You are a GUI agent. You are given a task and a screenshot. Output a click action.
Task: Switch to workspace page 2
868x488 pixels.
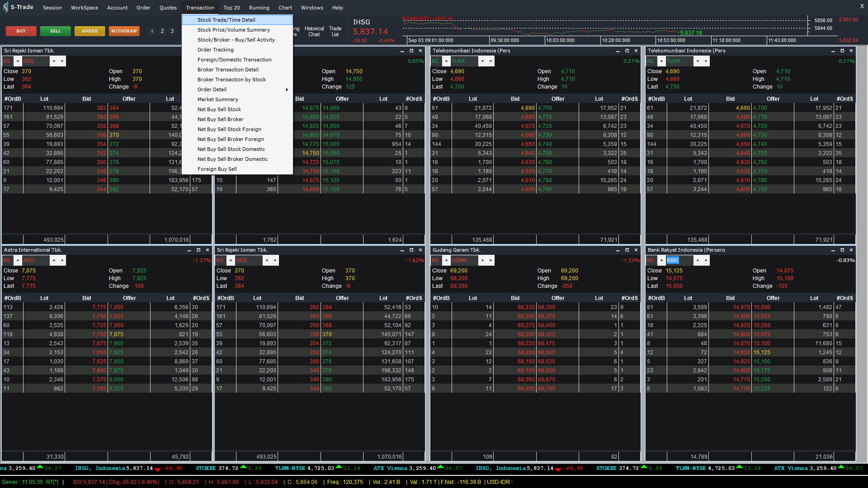(162, 31)
